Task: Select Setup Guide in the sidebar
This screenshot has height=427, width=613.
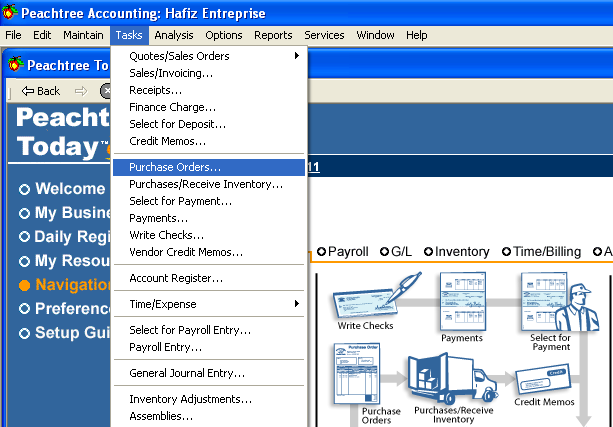Action: [x=65, y=333]
